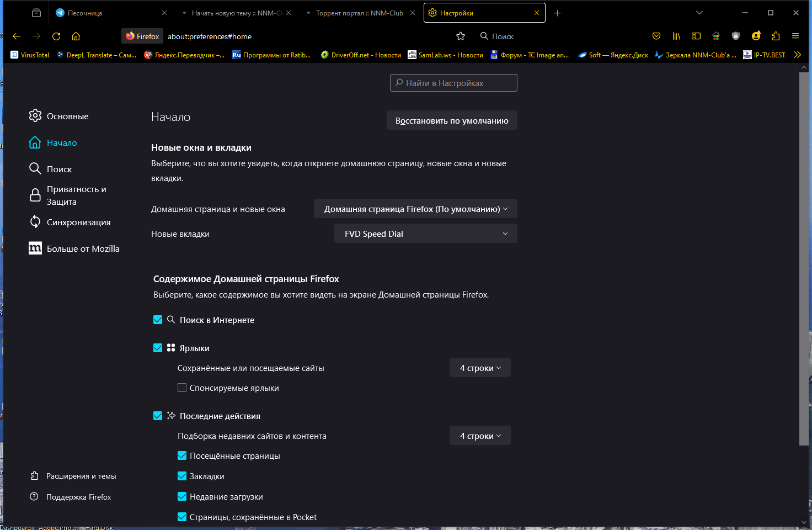The width and height of the screenshot is (812, 530).
Task: Switch to Песочница tab
Action: pos(110,13)
